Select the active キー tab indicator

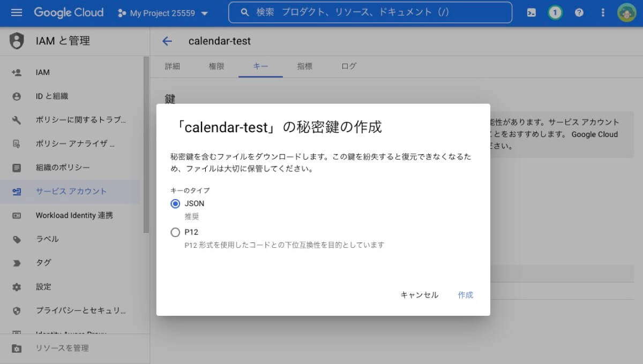tap(260, 66)
